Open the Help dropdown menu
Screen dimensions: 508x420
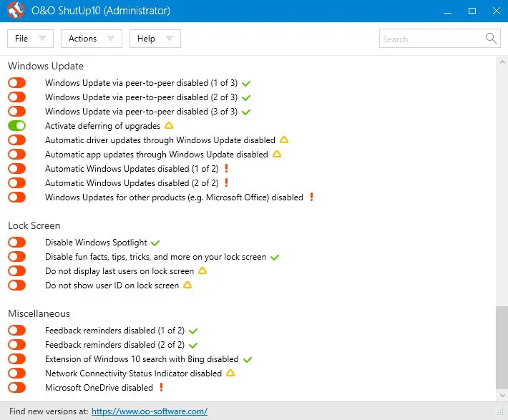coord(155,39)
